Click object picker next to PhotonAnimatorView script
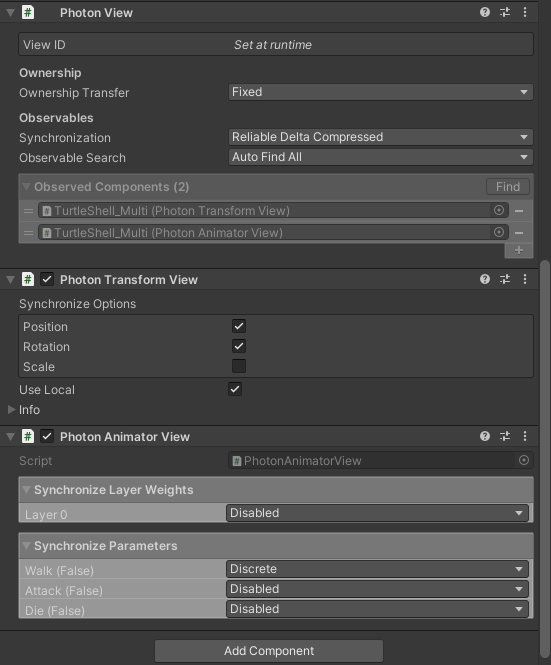The height and width of the screenshot is (665, 551). 524,460
